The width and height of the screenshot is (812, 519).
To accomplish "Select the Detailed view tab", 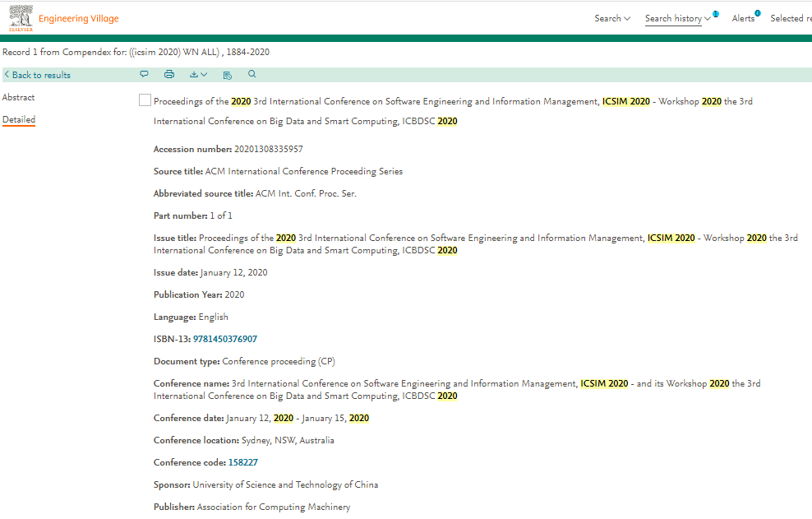I will 19,120.
